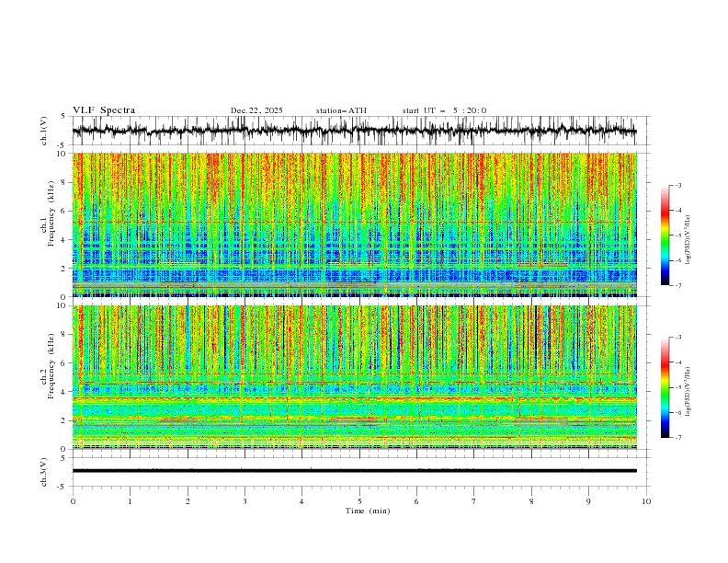Click the Time (min) axis label
This screenshot has height=563, width=728.
pyautogui.click(x=368, y=511)
